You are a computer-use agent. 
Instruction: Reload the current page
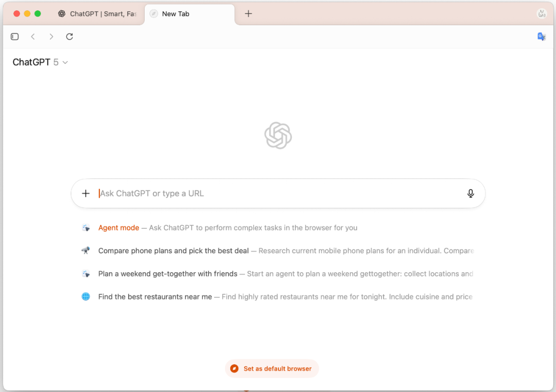[x=69, y=37]
